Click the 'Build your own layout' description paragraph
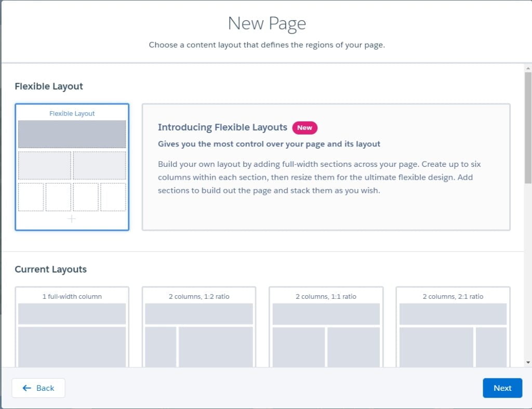The height and width of the screenshot is (409, 532). (320, 177)
